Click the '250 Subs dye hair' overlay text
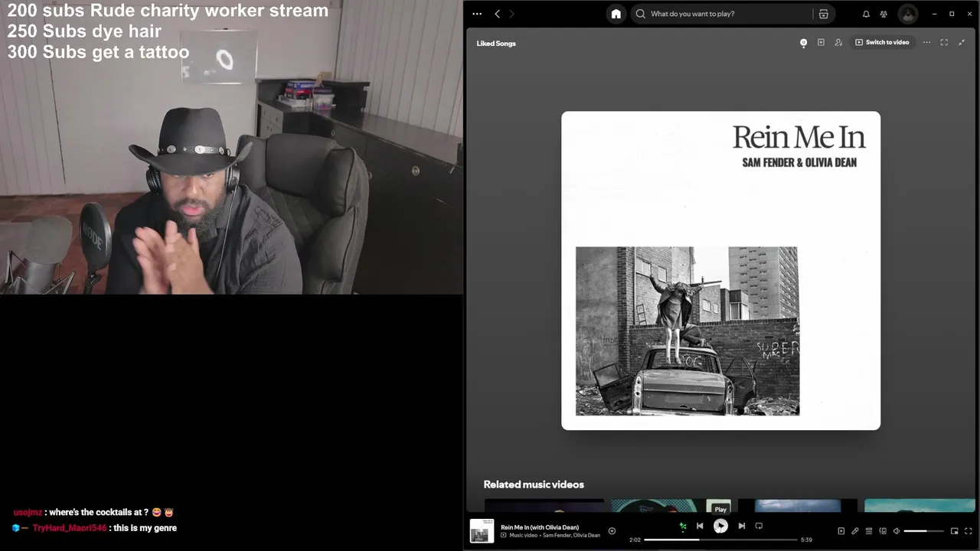The image size is (980, 551). 84,31
